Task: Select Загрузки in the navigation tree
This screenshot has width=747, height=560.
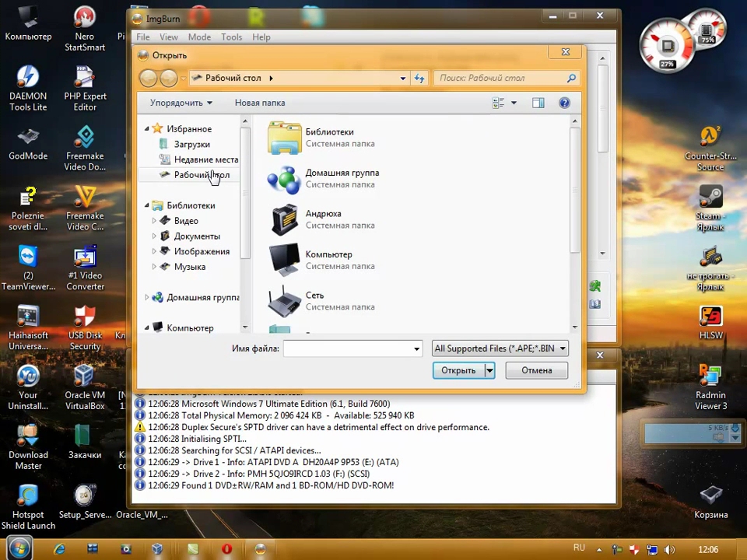Action: (x=191, y=144)
